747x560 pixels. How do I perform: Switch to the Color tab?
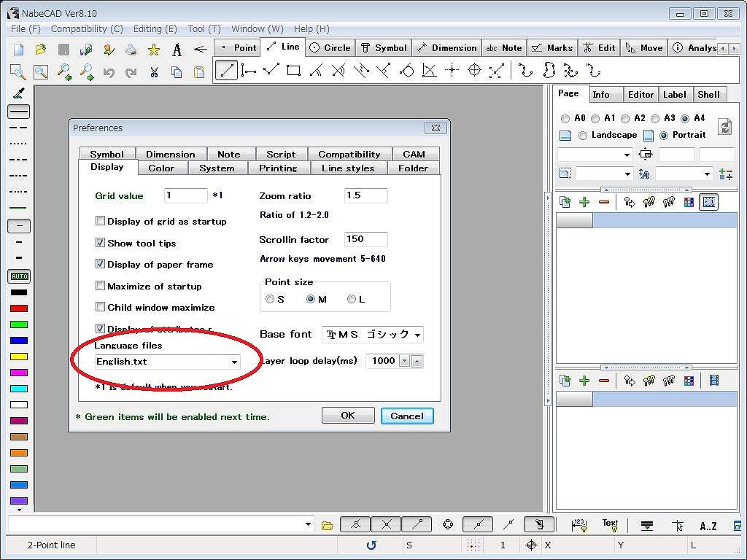(x=161, y=168)
